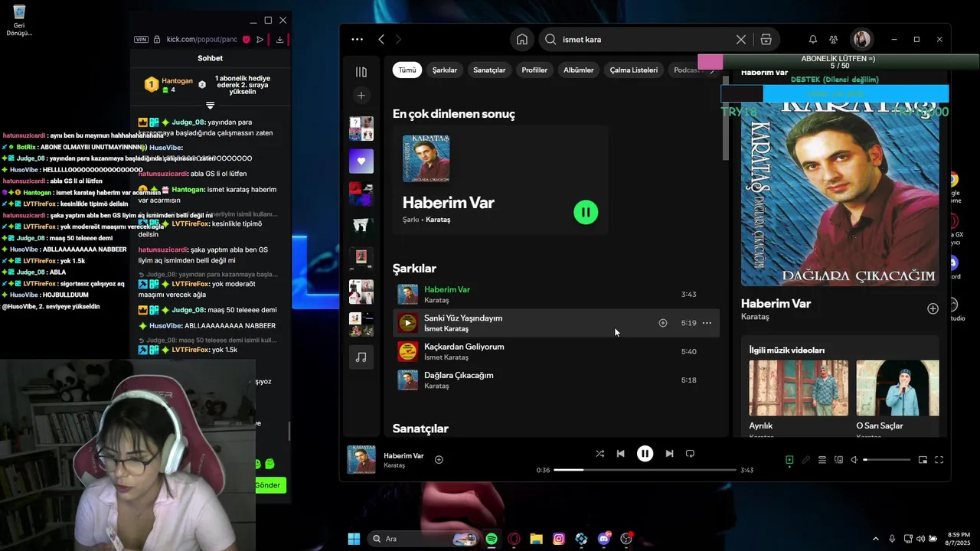This screenshot has width=980, height=551.
Task: Open the friend activity icon
Action: (x=834, y=39)
